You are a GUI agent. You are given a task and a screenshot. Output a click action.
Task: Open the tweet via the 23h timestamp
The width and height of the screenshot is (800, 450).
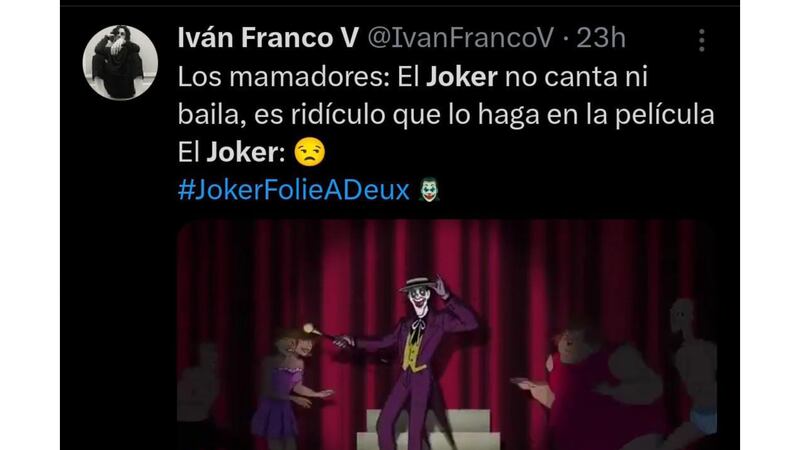pos(601,38)
